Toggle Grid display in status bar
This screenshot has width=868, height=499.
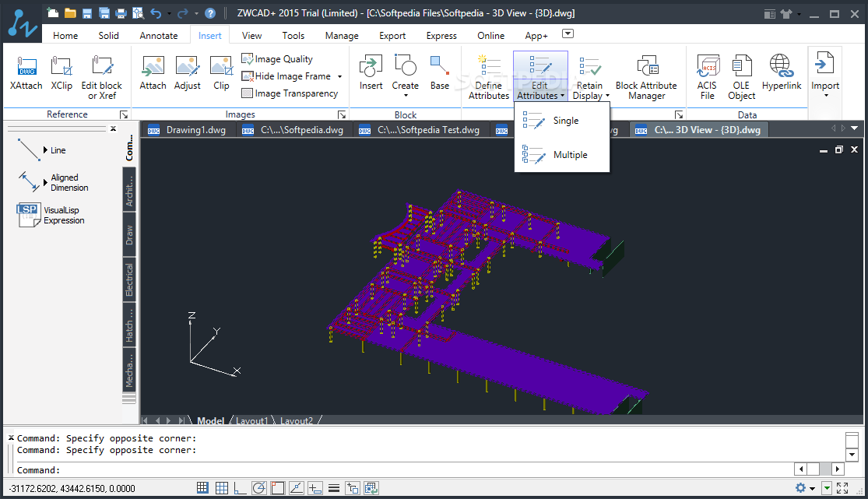coord(221,488)
